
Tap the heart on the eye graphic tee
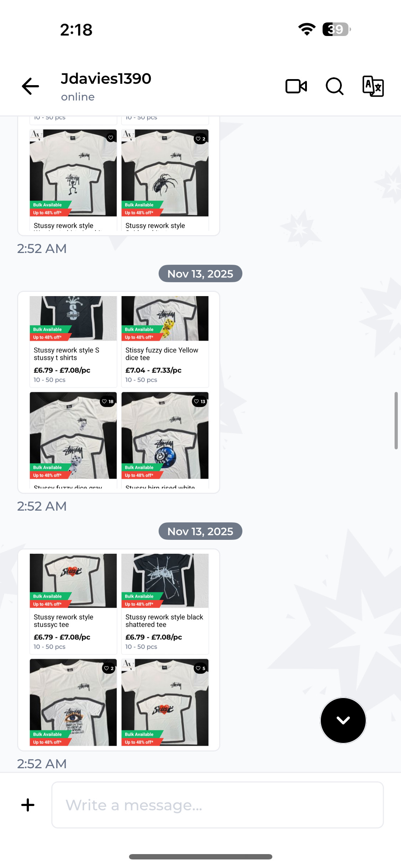(x=108, y=668)
